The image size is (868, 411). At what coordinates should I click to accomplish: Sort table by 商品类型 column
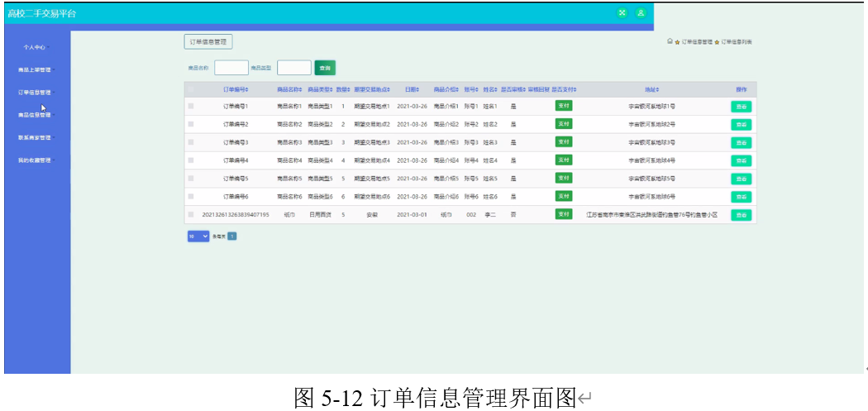pos(320,89)
